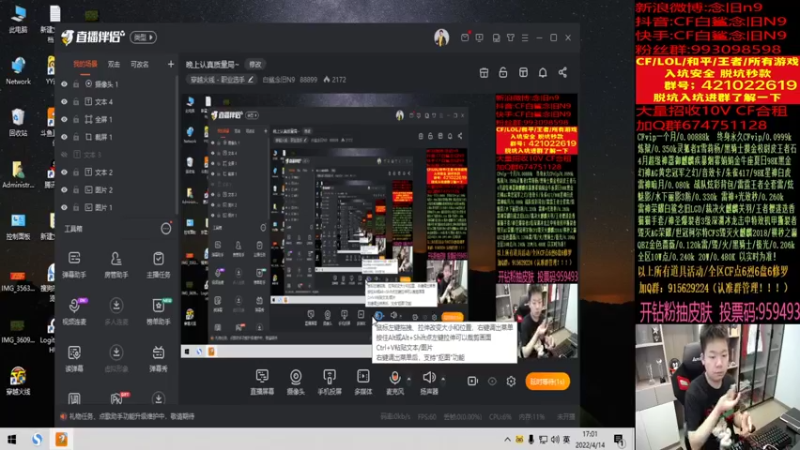800x450 pixels.
Task: Toggle lock on 文本 4 source
Action: [76, 102]
